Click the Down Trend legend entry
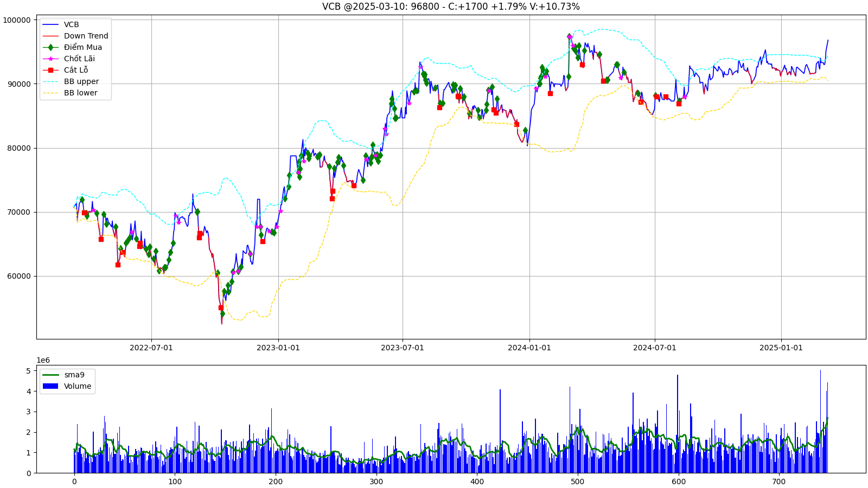This screenshot has width=868, height=488. click(75, 36)
